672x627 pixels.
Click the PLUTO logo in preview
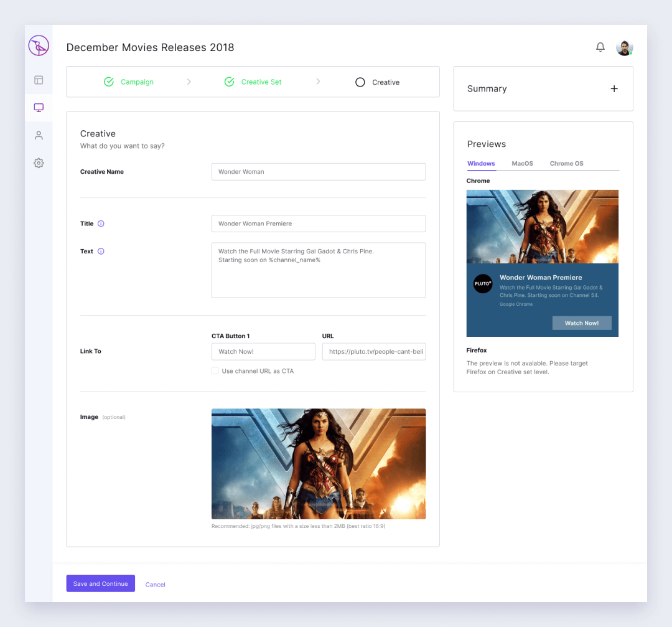[483, 284]
